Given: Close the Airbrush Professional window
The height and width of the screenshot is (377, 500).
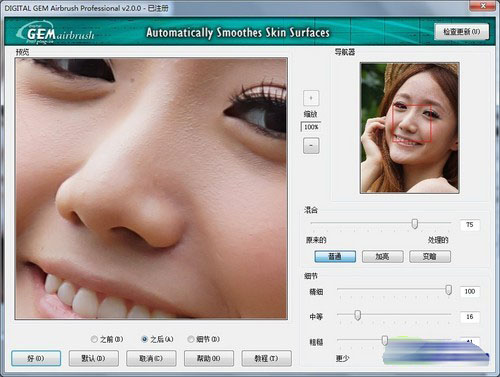Looking at the screenshot, I should tap(483, 6).
